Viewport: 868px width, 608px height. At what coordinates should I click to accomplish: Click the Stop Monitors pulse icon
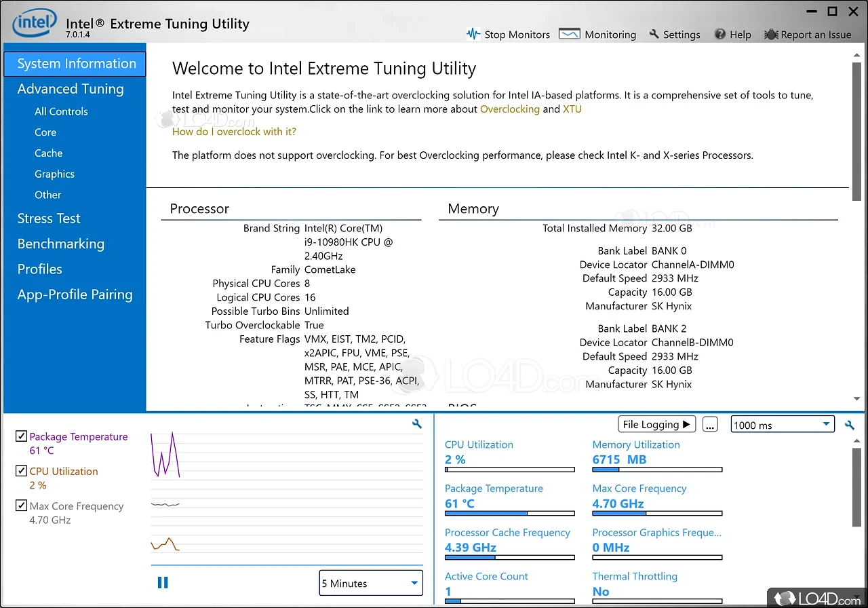[x=473, y=34]
